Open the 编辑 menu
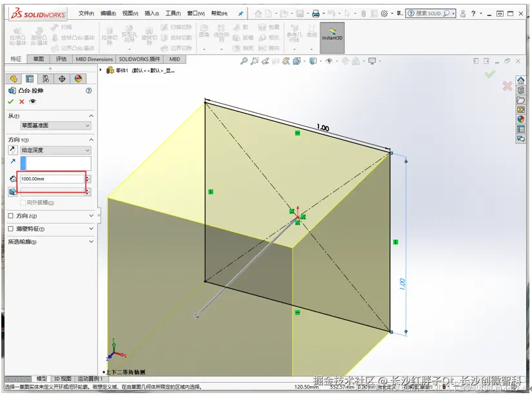Viewport: 532px width, 397px height. click(x=108, y=14)
